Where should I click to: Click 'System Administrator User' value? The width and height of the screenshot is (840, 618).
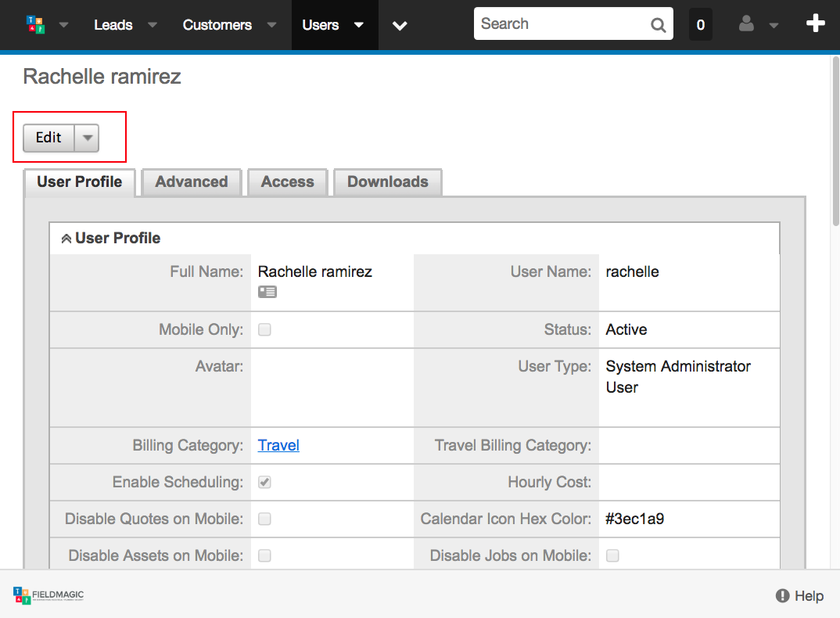pos(678,377)
